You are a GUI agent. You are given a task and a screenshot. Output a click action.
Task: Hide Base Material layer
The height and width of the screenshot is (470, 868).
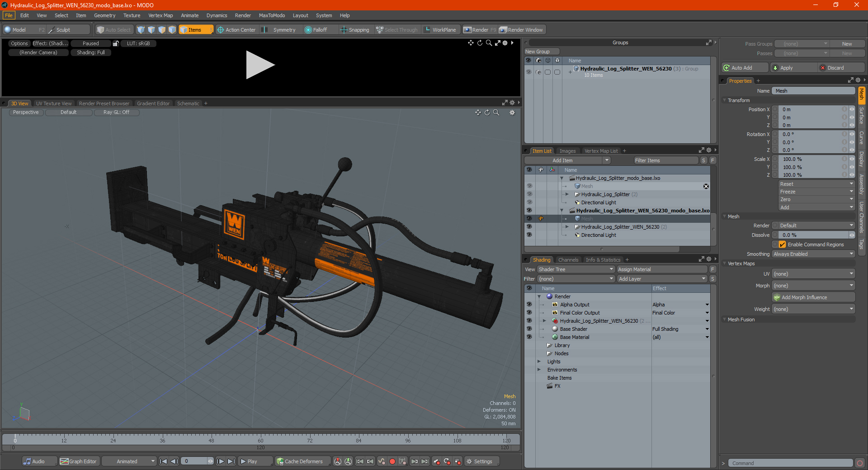[529, 337]
